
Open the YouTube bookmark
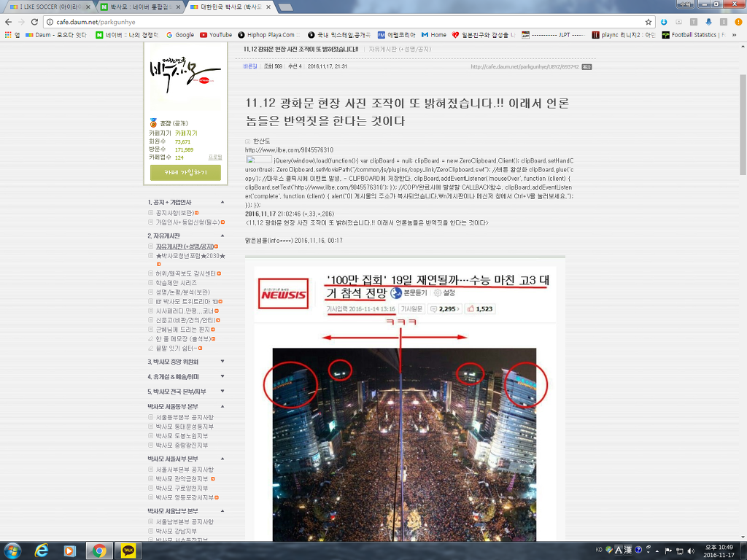tap(216, 35)
